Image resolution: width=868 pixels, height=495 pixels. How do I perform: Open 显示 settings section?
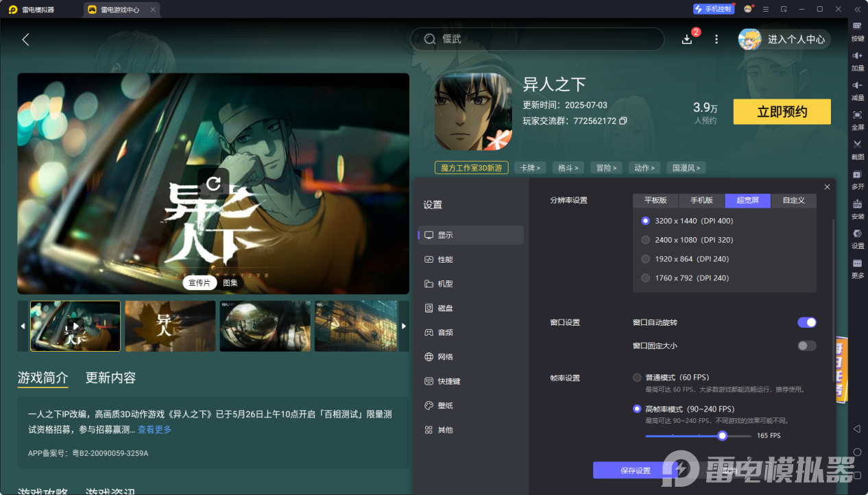[471, 235]
